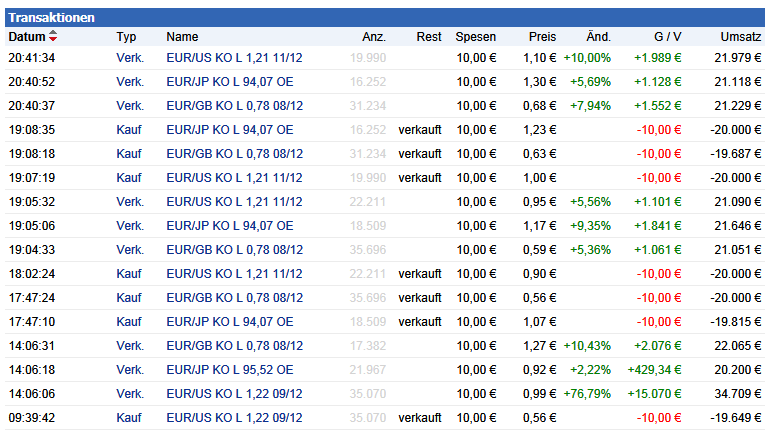Sort table by Datum column header
The width and height of the screenshot is (772, 431).
point(27,36)
